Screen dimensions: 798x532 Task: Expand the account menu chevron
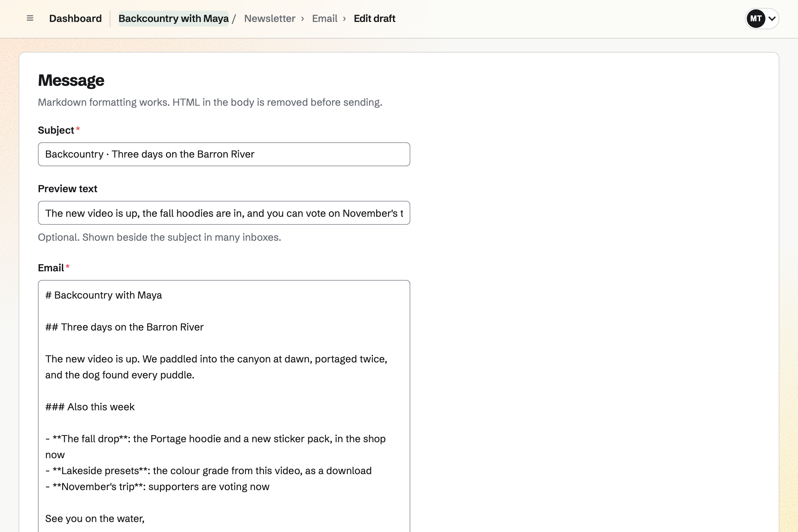point(772,19)
